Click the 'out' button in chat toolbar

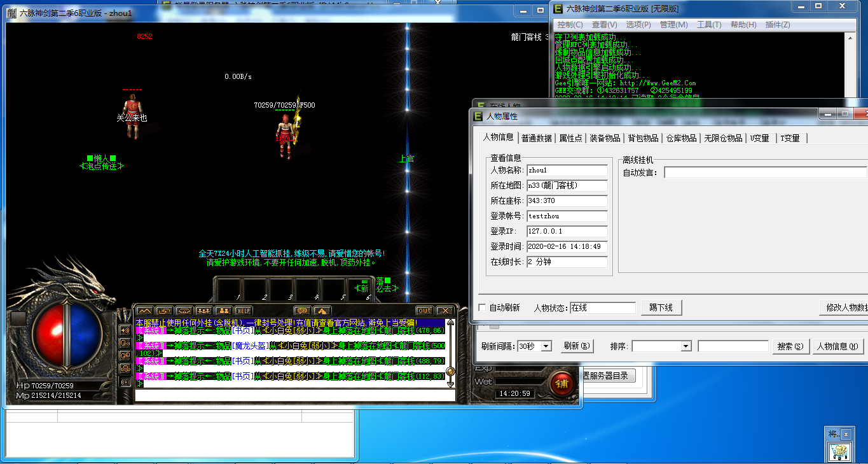coord(424,311)
